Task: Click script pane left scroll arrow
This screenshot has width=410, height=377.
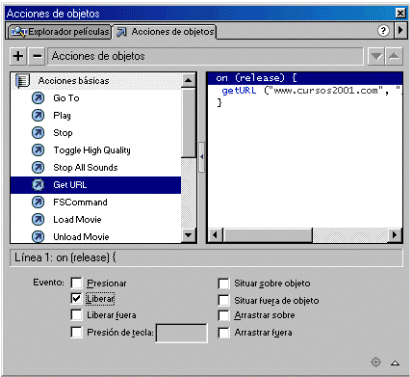Action: point(215,235)
